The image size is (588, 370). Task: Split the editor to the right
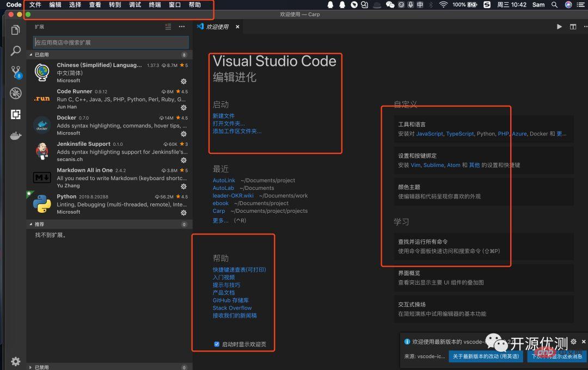(573, 27)
